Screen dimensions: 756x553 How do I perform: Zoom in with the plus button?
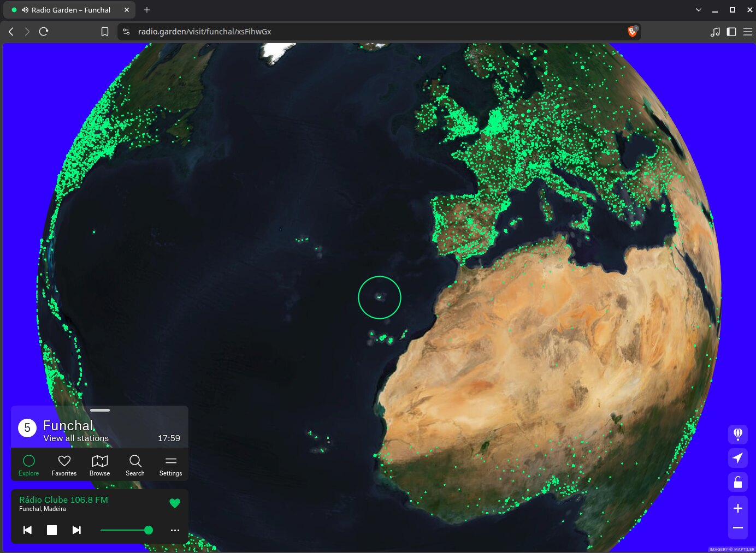(x=738, y=508)
